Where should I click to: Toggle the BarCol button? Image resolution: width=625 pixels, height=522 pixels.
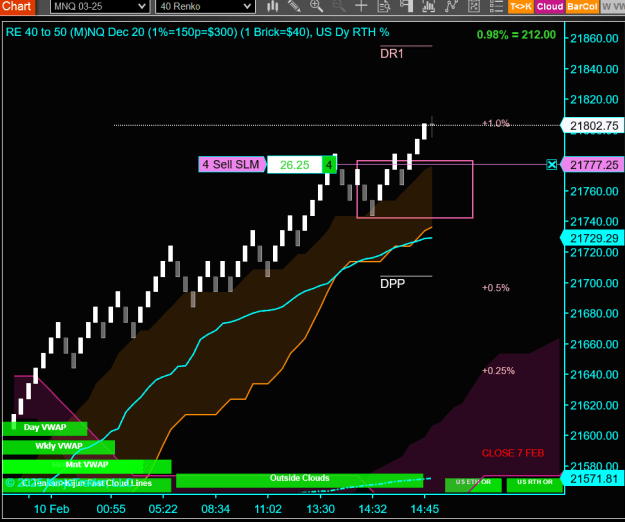pyautogui.click(x=582, y=6)
